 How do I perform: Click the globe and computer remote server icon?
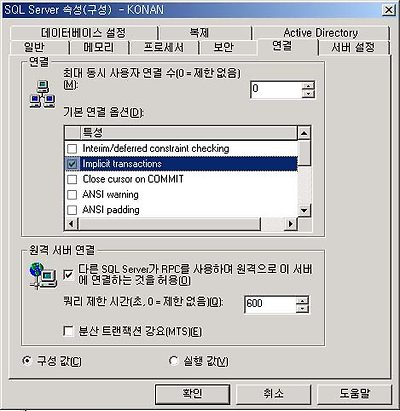pyautogui.click(x=43, y=275)
